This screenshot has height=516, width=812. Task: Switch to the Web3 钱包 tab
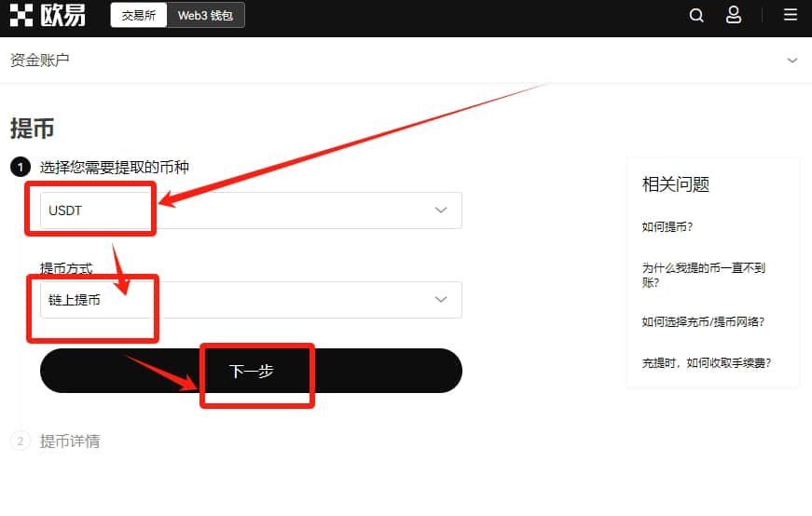point(206,16)
